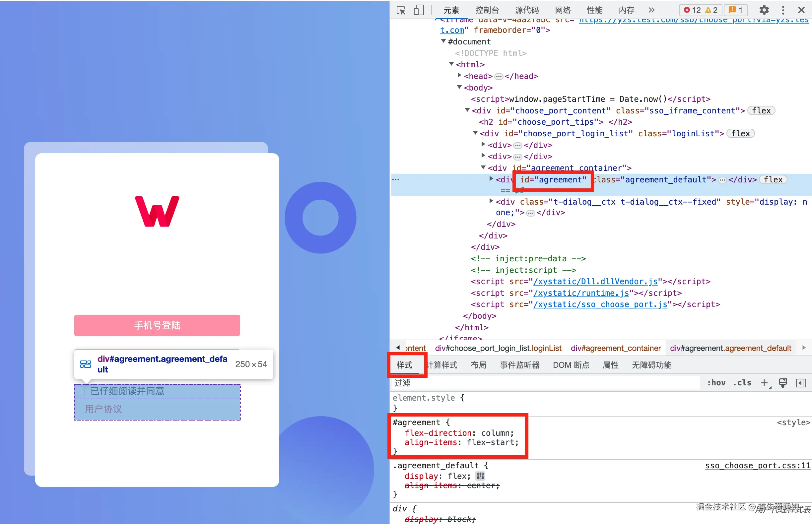Open DevTools settings gear
812x524 pixels.
(x=764, y=10)
